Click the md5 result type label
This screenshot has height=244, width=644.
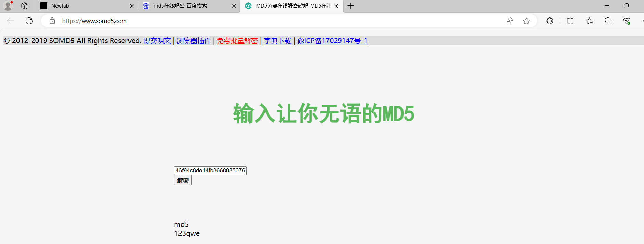coord(181,224)
